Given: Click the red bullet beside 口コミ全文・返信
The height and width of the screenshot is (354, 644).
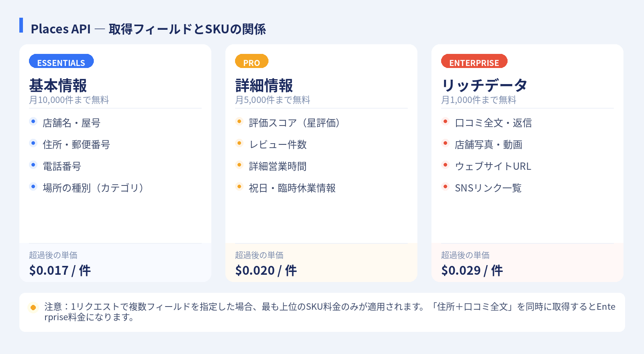Looking at the screenshot, I should (446, 121).
